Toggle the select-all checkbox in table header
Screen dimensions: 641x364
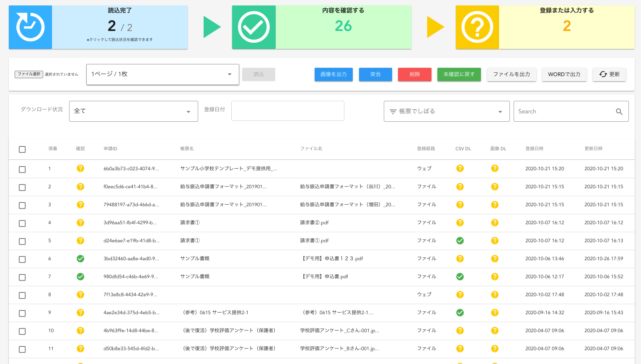22,149
